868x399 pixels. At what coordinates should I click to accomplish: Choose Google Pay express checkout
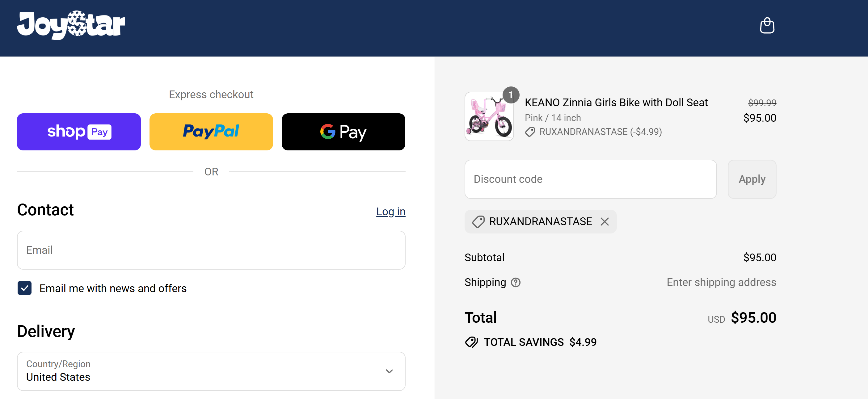pos(343,132)
